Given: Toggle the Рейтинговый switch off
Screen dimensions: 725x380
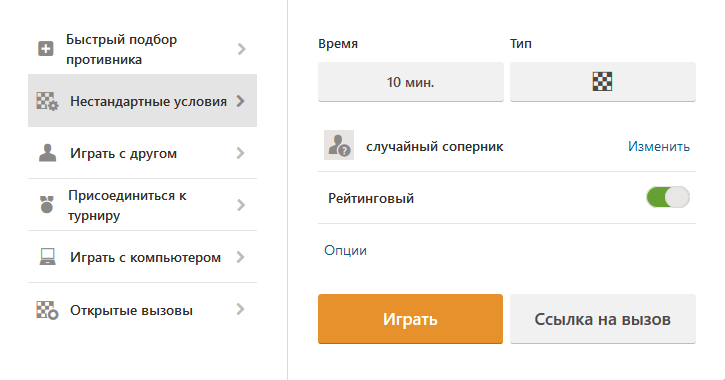Looking at the screenshot, I should tap(668, 197).
